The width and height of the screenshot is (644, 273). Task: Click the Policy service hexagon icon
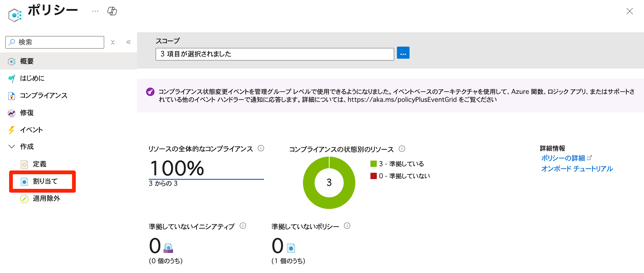tap(15, 15)
